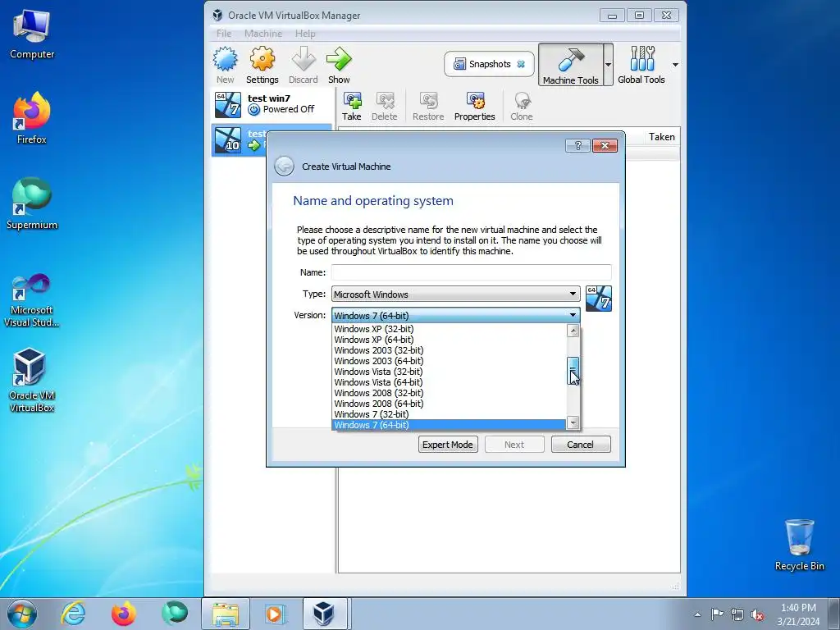Choose Windows 7 (32-bit) in list
840x630 pixels.
tap(449, 414)
